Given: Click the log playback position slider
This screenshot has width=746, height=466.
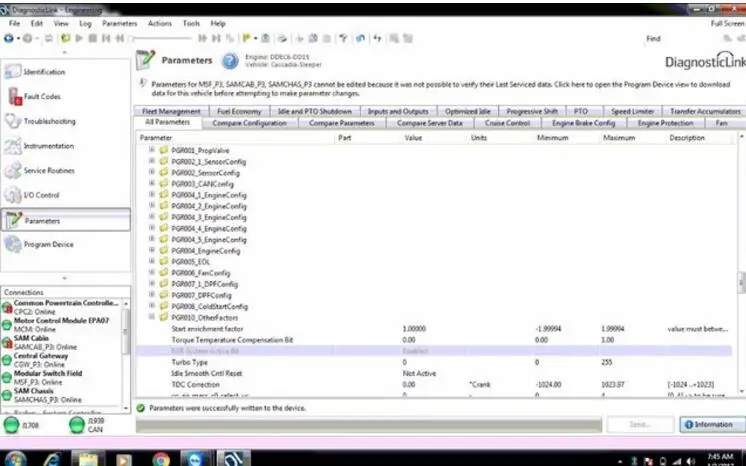Looking at the screenshot, I should 160,39.
